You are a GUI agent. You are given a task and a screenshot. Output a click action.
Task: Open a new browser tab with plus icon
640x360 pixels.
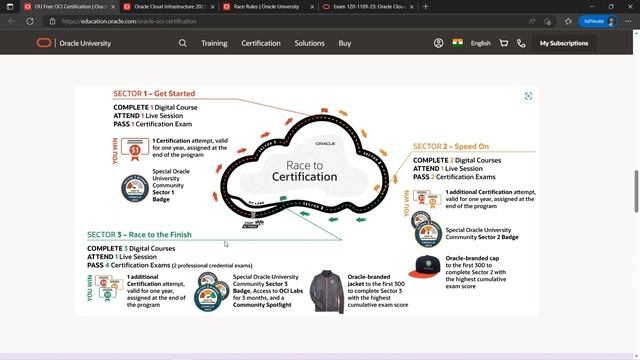(425, 7)
